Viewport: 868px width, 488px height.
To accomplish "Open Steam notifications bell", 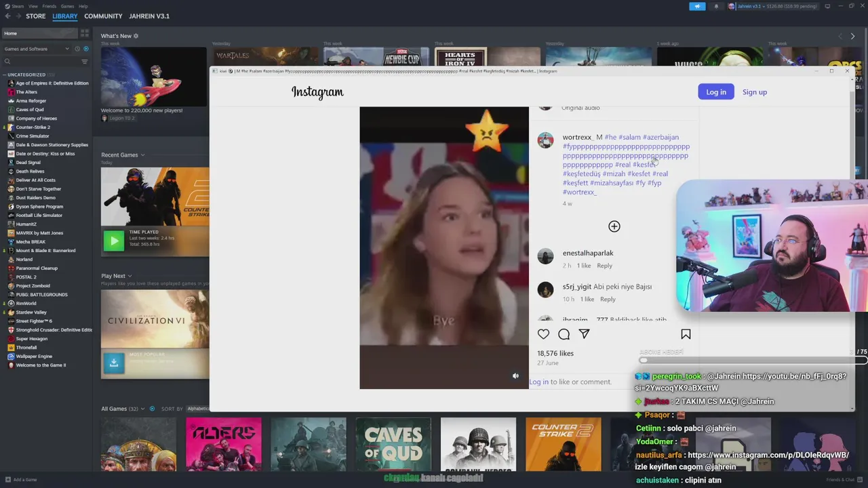I will [716, 6].
